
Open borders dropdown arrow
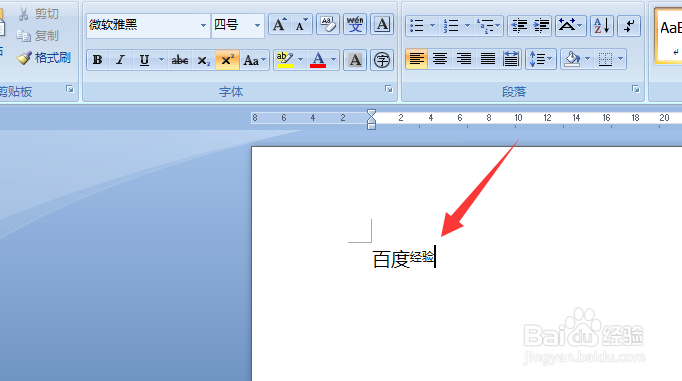[x=621, y=59]
